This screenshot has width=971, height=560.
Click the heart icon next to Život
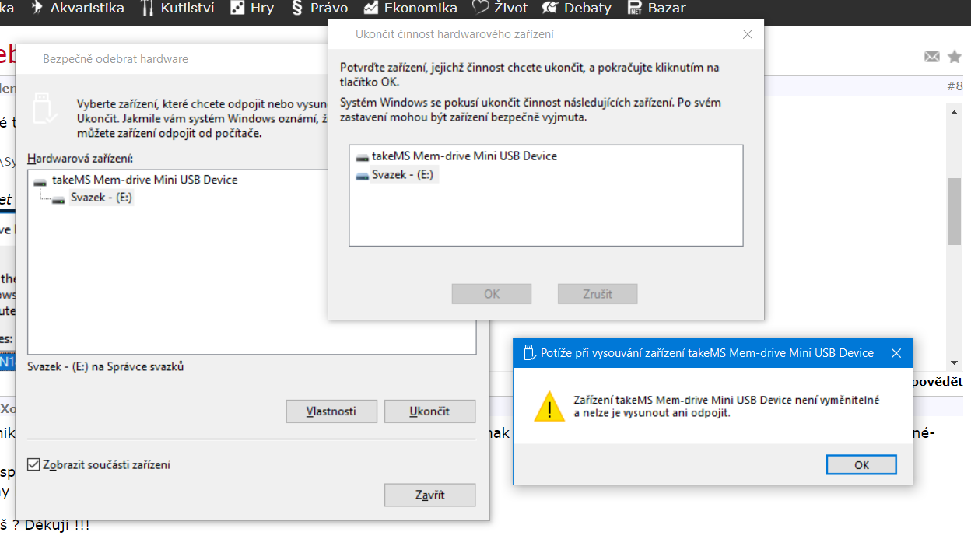pyautogui.click(x=481, y=9)
